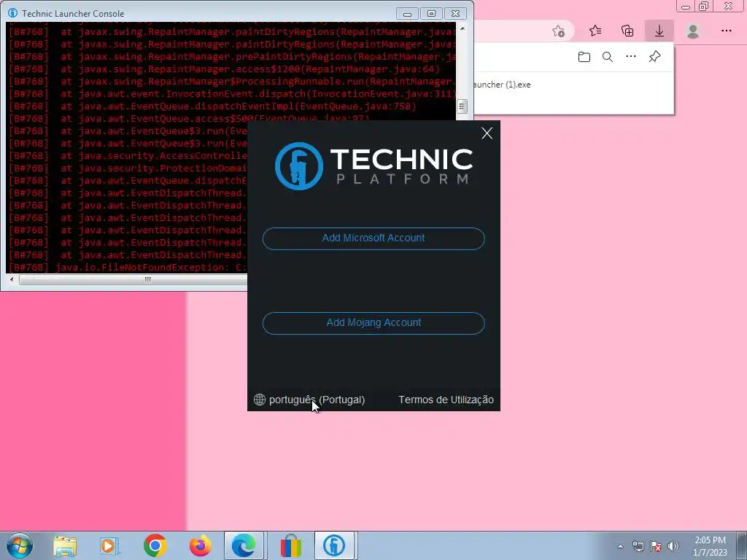Click the launcher (1).exe download entry
The height and width of the screenshot is (560, 747).
point(501,85)
